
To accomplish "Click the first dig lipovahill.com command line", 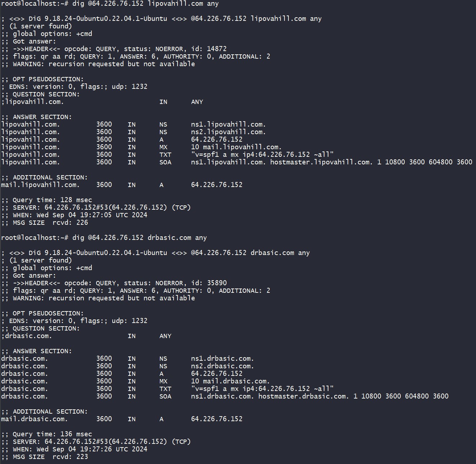I will [x=110, y=4].
